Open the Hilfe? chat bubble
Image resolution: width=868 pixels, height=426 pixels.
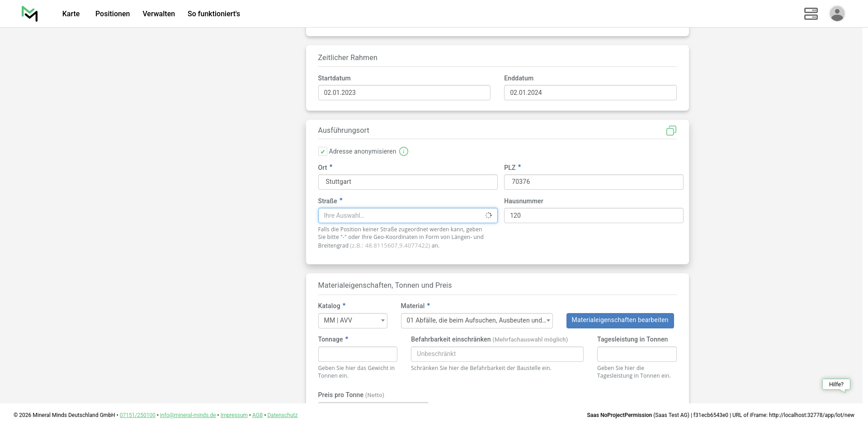point(836,384)
